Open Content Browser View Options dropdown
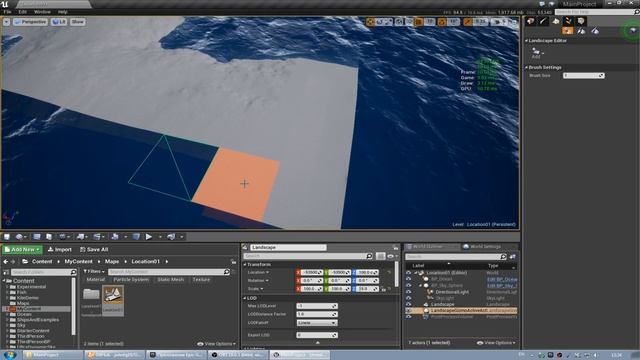 216,344
